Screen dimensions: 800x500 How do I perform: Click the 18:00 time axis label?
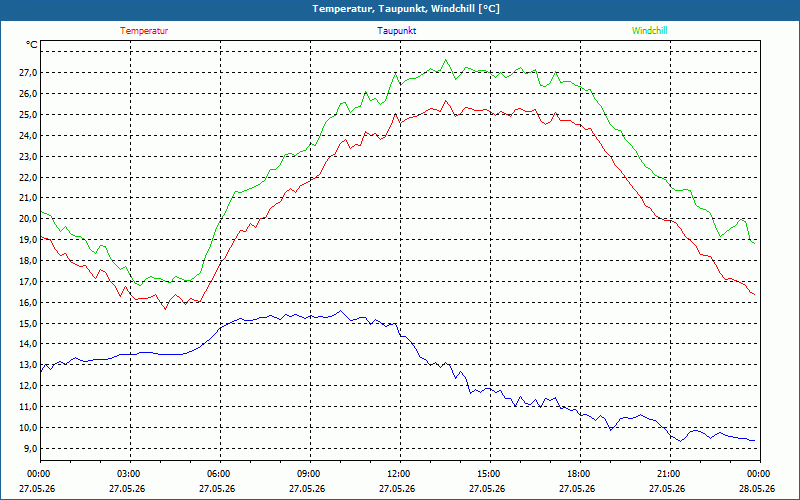pyautogui.click(x=580, y=474)
